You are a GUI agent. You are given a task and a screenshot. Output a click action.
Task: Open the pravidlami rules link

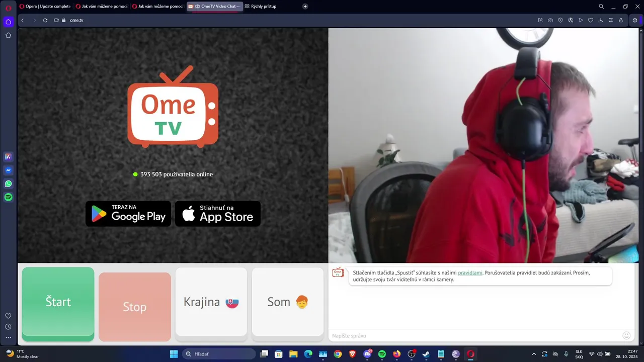pos(470,273)
